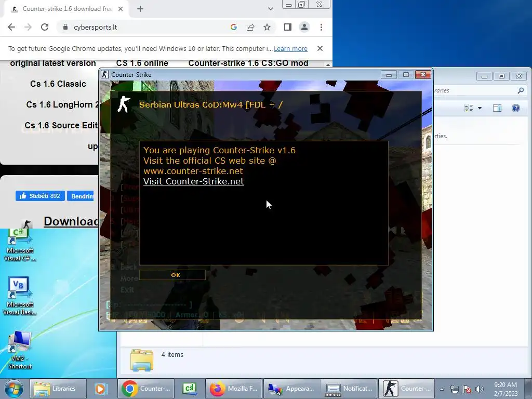
Task: Click the webpage scrollbar up arrow
Action: 328,64
